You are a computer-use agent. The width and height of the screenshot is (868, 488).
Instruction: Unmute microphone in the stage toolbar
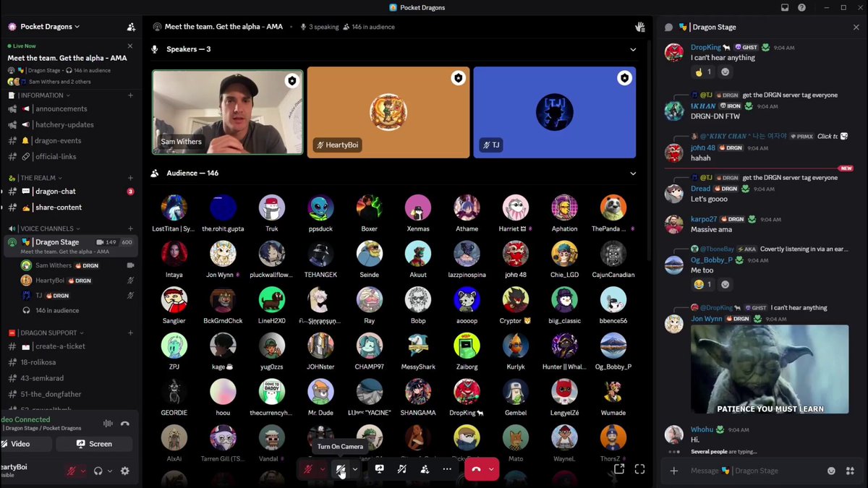(308, 469)
